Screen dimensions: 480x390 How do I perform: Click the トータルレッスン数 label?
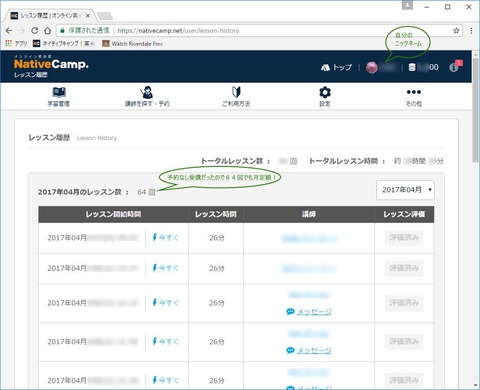235,161
